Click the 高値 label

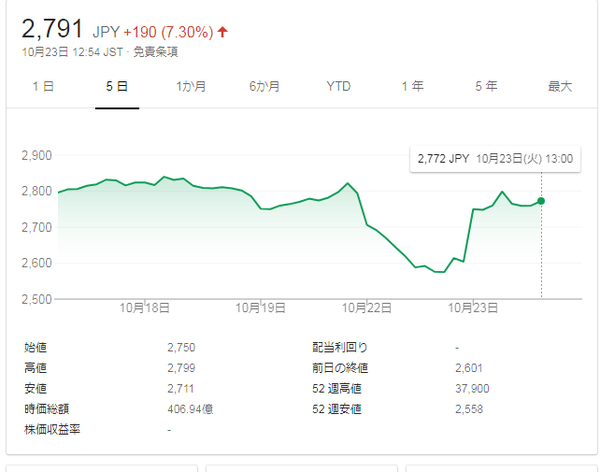point(35,368)
